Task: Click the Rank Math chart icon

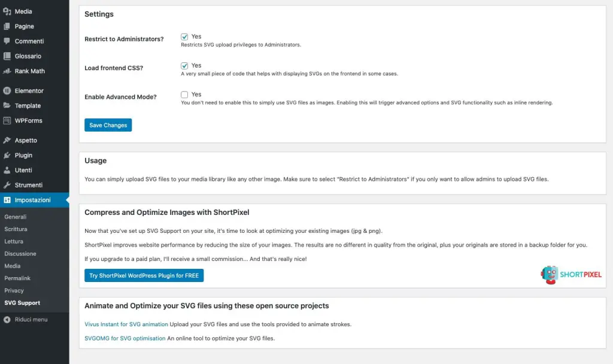Action: point(7,71)
